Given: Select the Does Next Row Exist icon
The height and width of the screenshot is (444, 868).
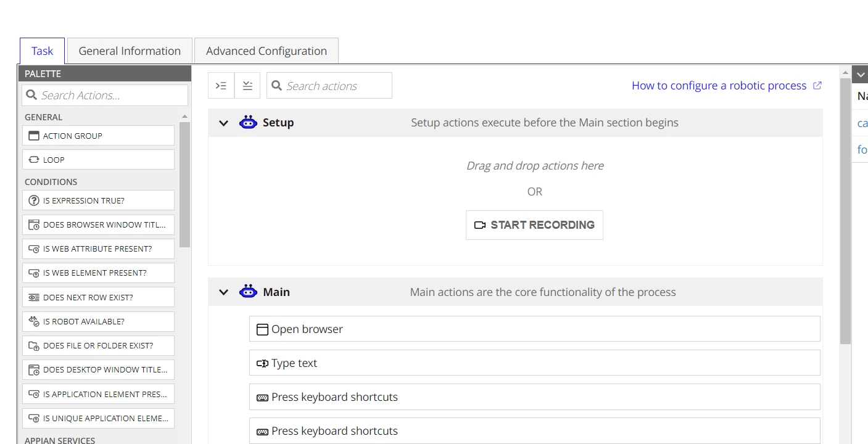Looking at the screenshot, I should (x=34, y=297).
